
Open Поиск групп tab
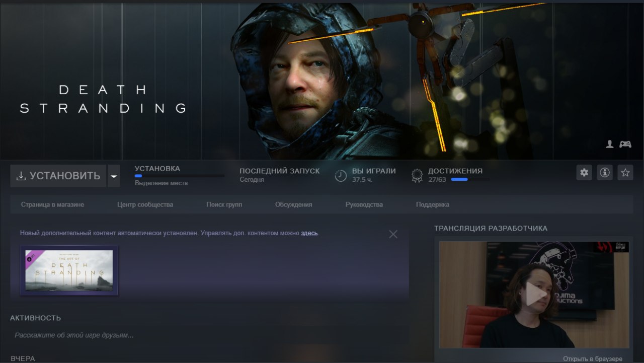(224, 204)
